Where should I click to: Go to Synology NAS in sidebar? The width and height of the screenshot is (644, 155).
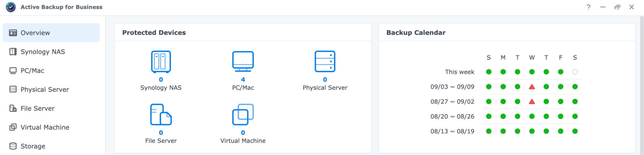pyautogui.click(x=51, y=51)
